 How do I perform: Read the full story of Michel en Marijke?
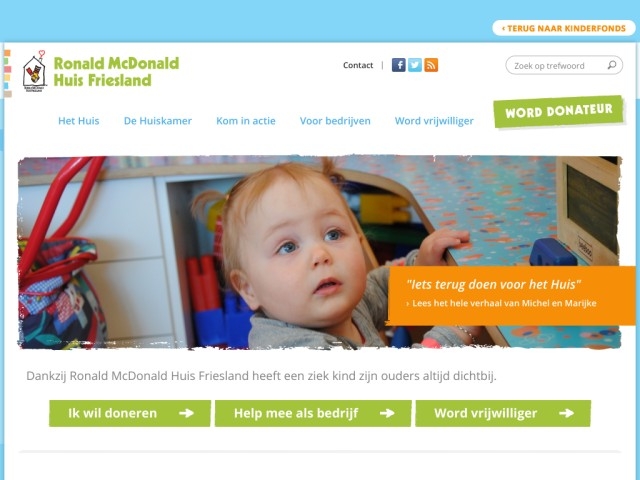point(502,303)
